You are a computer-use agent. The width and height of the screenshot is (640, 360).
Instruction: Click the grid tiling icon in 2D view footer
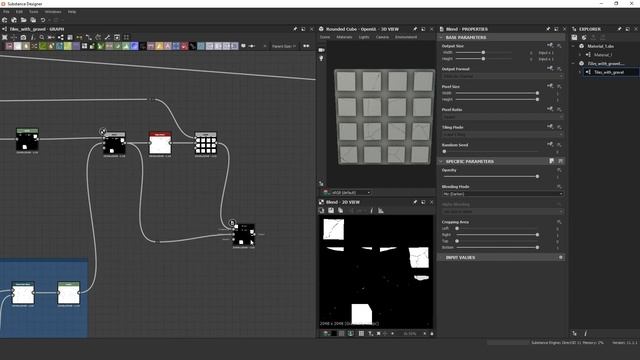click(x=361, y=334)
